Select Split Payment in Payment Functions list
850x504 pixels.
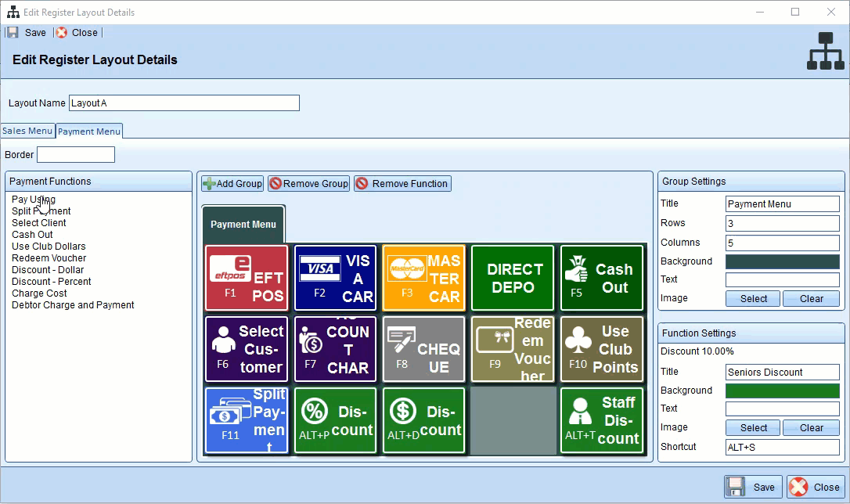pyautogui.click(x=41, y=211)
